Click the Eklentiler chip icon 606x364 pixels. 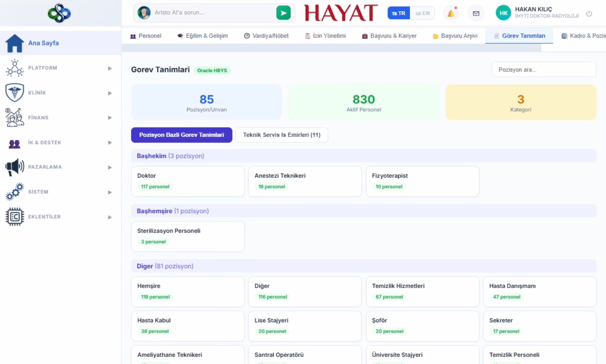[x=14, y=217]
